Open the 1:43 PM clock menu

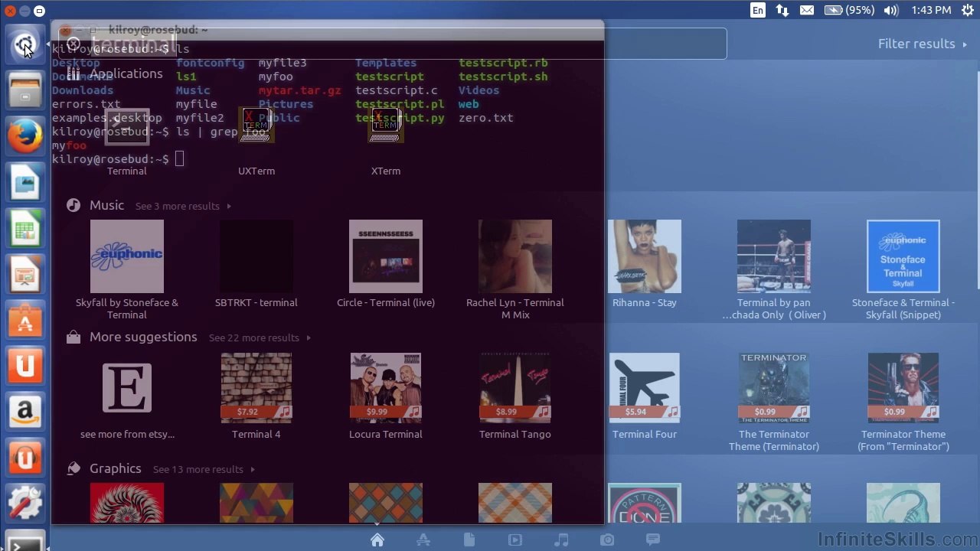tap(931, 10)
